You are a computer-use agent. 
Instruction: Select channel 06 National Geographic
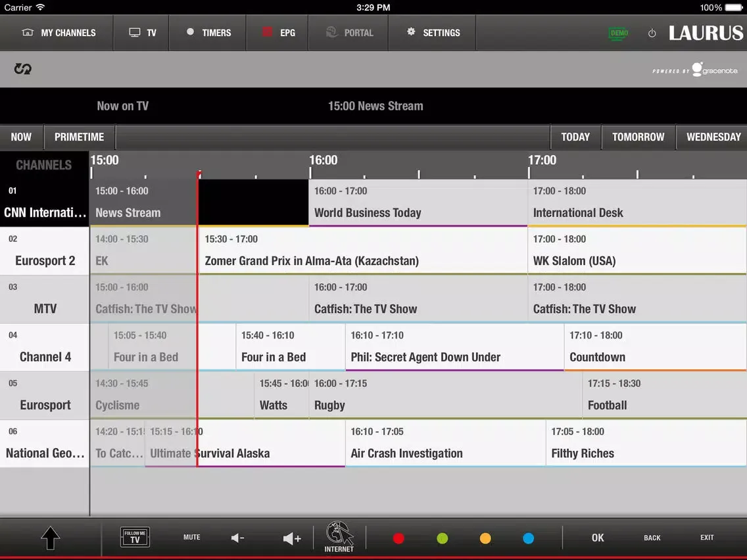tap(45, 443)
